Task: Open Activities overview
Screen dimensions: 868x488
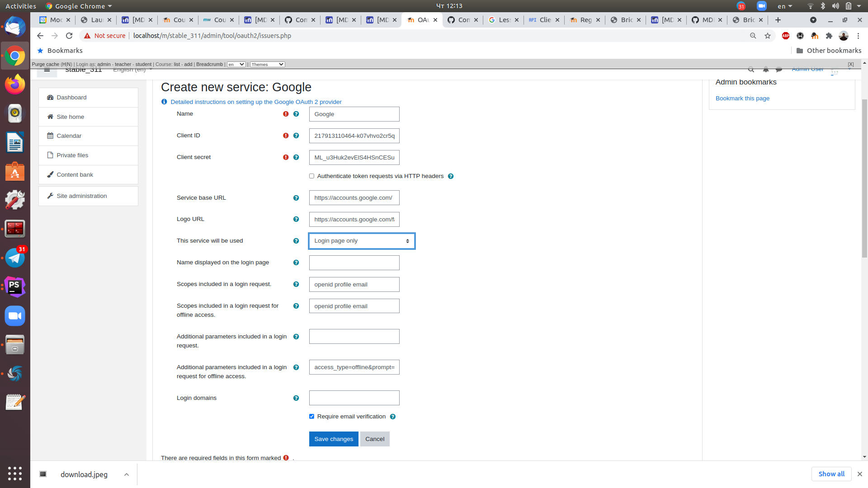Action: tap(21, 6)
